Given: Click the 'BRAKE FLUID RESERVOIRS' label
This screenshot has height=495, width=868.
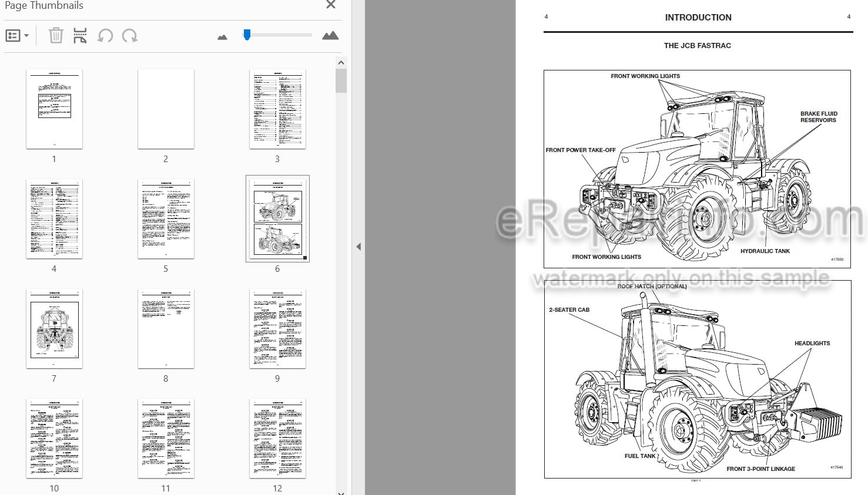Looking at the screenshot, I should (819, 117).
